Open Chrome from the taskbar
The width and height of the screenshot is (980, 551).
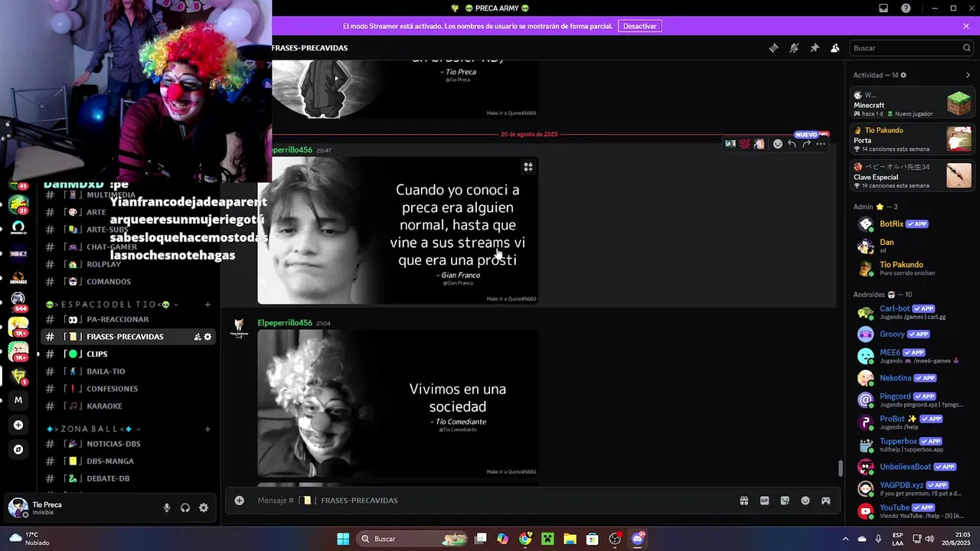point(525,539)
